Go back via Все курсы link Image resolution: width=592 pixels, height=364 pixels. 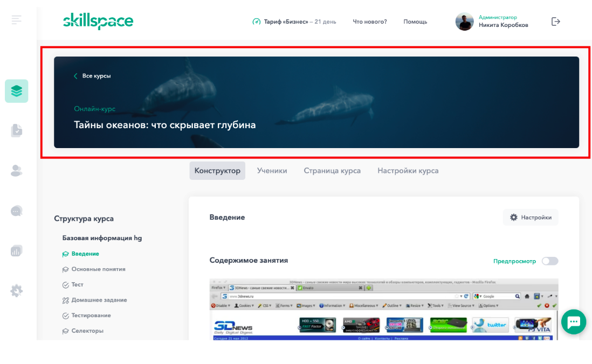coord(97,76)
